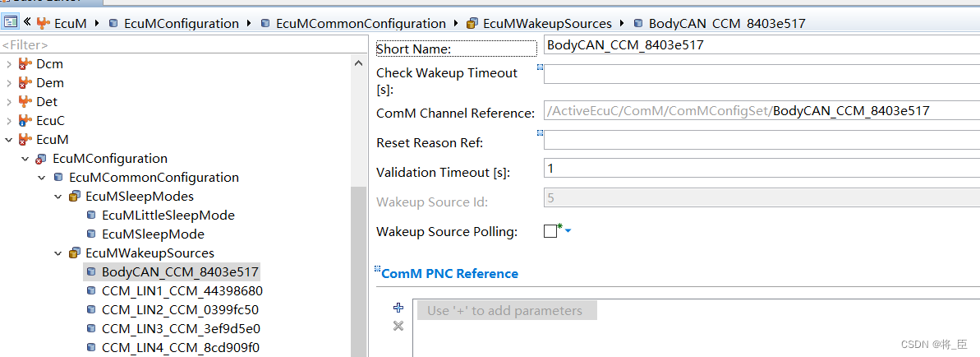Click the Dcm module icon in tree
Screen dimensions: 980x357
25,64
